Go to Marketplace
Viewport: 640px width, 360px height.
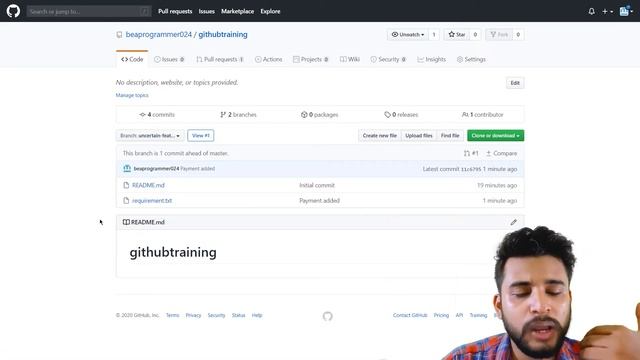pyautogui.click(x=238, y=11)
